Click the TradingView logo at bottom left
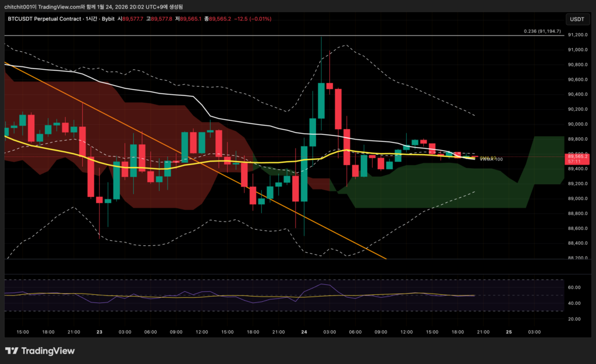Screen dimensions: 596x364 pyautogui.click(x=40, y=351)
